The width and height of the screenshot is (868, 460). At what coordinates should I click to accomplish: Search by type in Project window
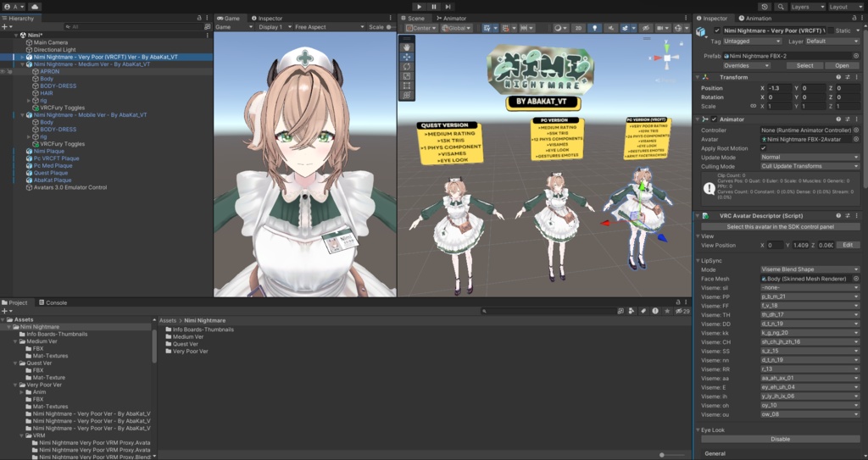[x=631, y=311]
